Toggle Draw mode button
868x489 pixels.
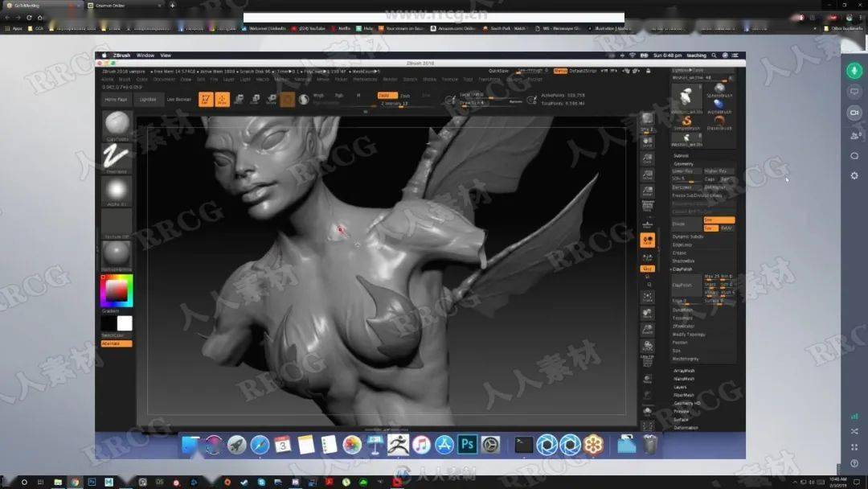coord(222,99)
